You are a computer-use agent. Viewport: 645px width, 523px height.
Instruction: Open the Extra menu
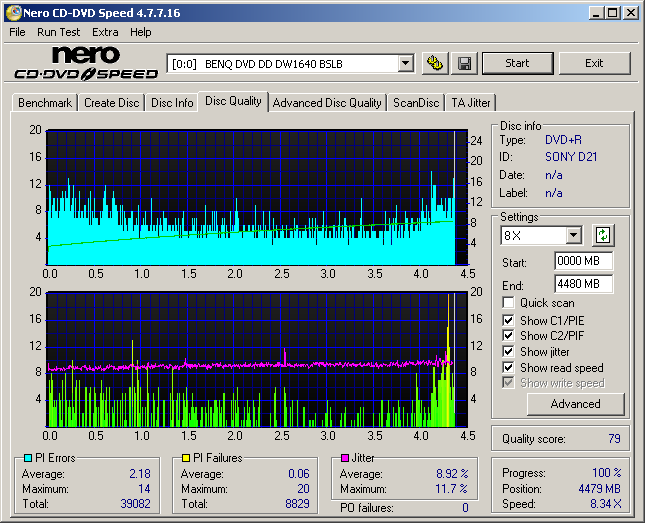pos(105,32)
